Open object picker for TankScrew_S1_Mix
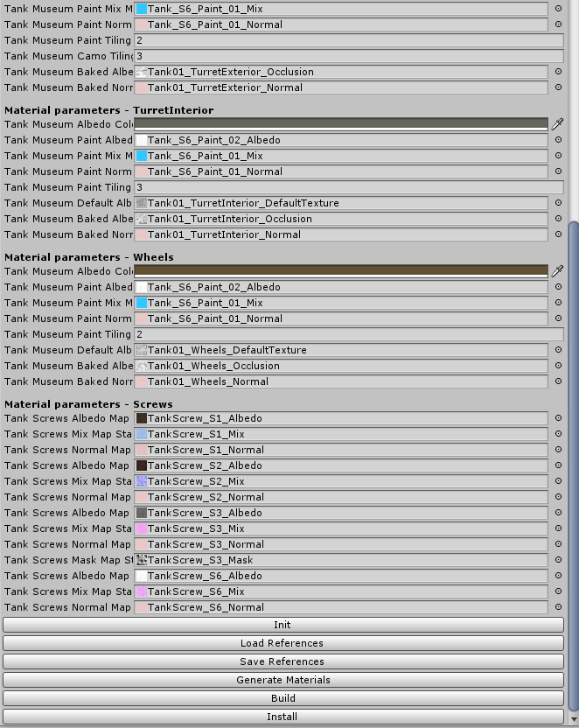The width and height of the screenshot is (579, 728). tap(558, 434)
